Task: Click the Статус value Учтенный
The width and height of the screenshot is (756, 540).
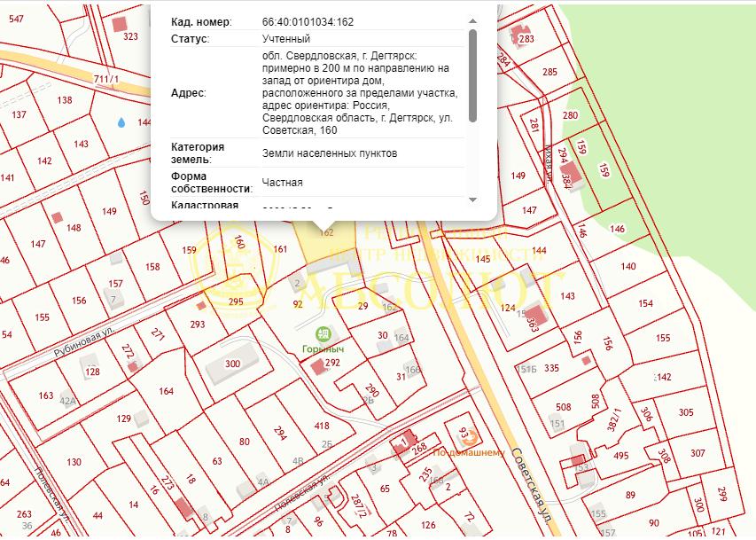Action: tap(286, 39)
